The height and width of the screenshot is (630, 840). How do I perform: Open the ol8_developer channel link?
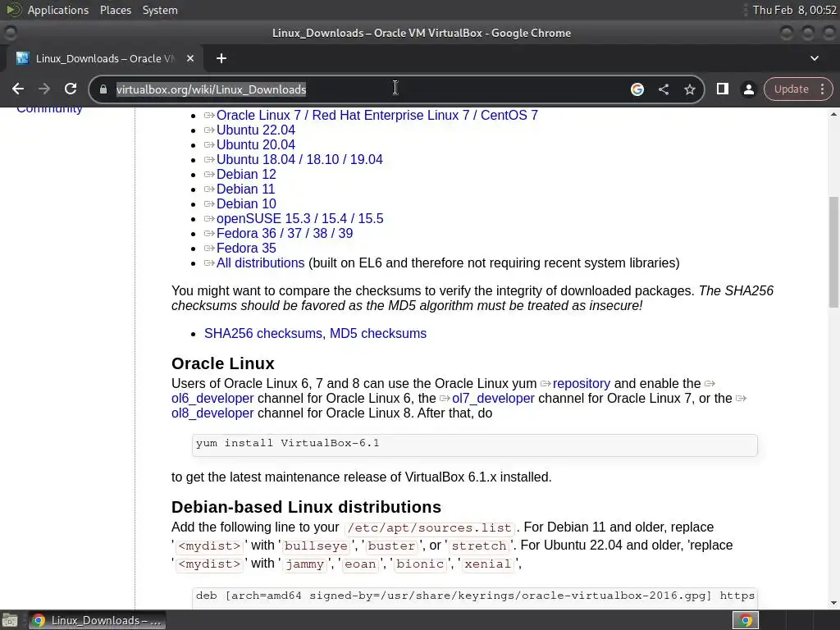(x=212, y=413)
